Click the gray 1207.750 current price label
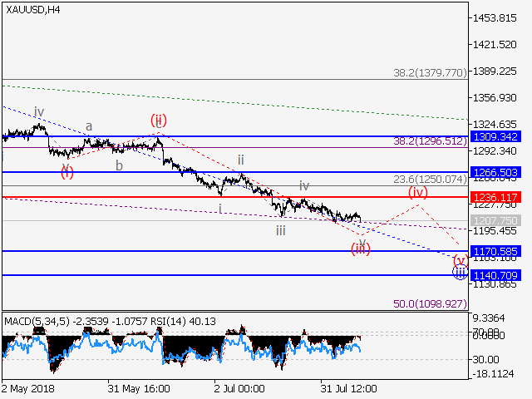Screen dimensions: 532x399 (495, 220)
